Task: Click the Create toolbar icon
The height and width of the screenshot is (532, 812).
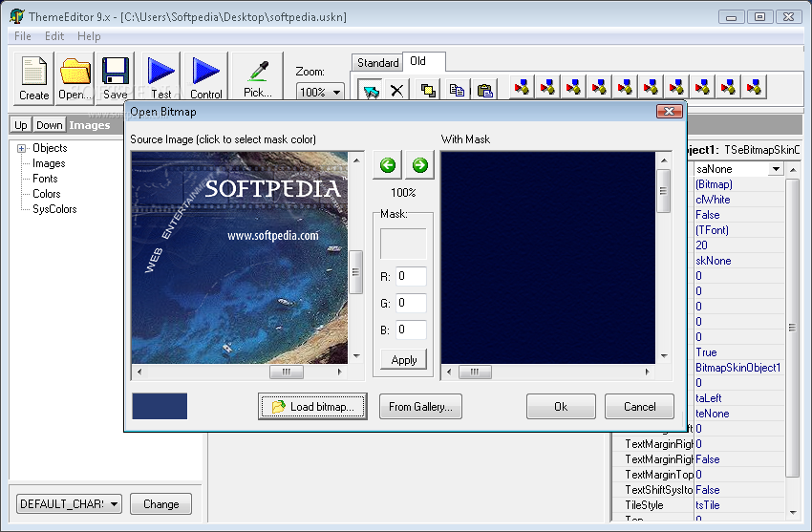Action: (x=33, y=78)
